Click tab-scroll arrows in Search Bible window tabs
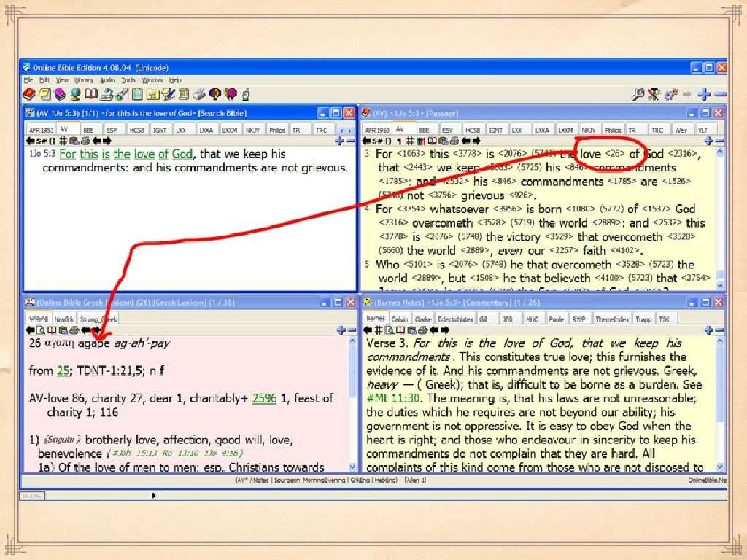 point(346,130)
